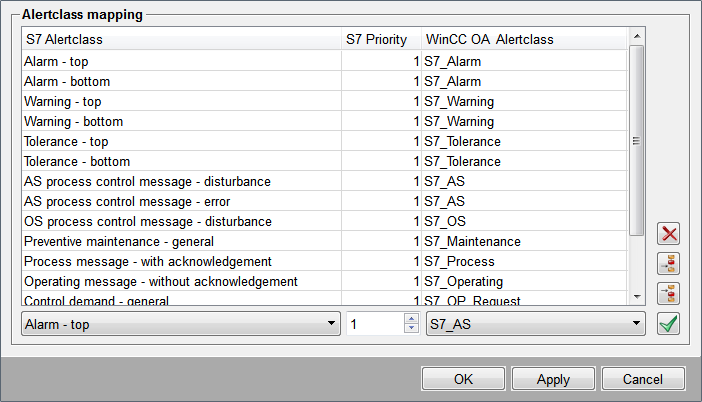Screen dimensions: 702x402
Task: Click the S7_Operating alertclass cell
Action: pos(524,281)
